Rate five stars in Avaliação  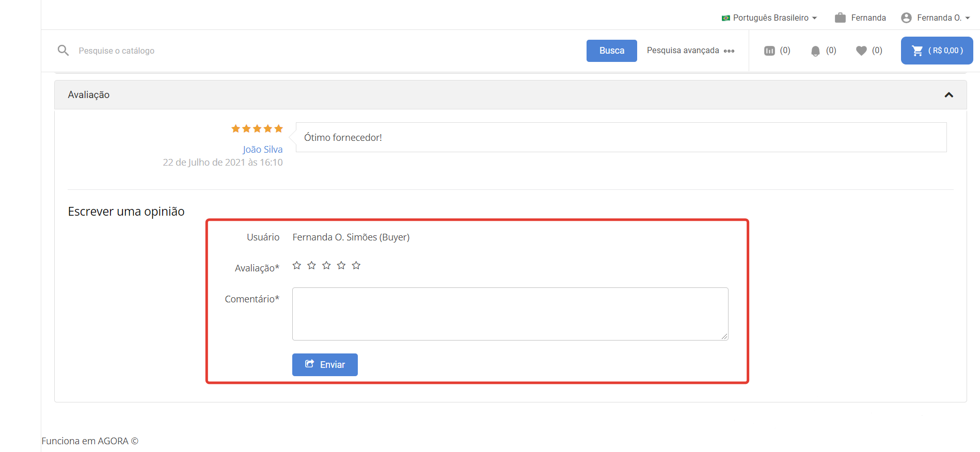tap(356, 265)
